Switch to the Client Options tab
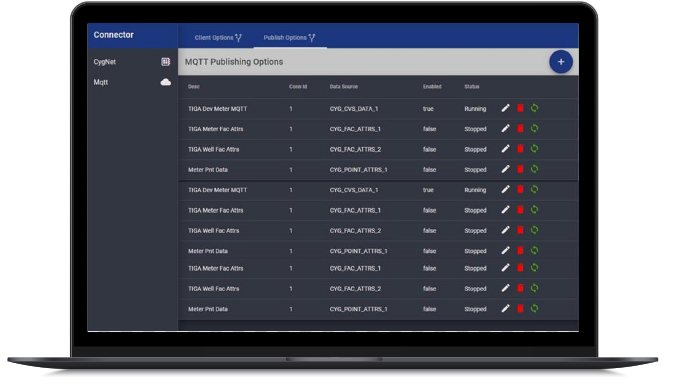The width and height of the screenshot is (677, 388). pos(218,38)
